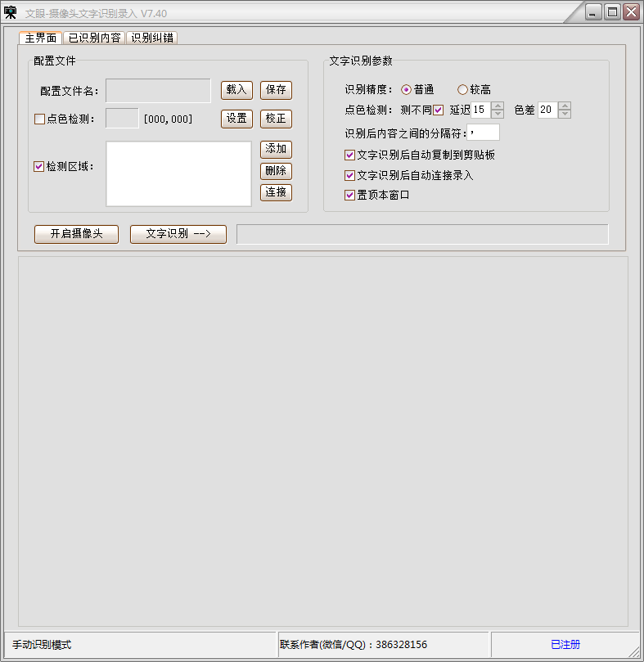
Task: Click the 配置文件名 text field
Action: pyautogui.click(x=158, y=91)
